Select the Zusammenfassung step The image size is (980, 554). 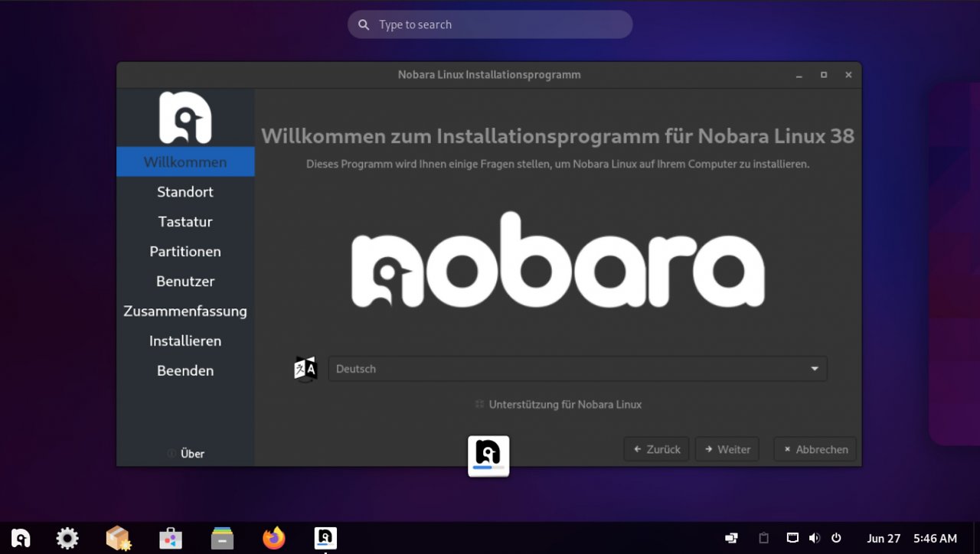pyautogui.click(x=185, y=311)
